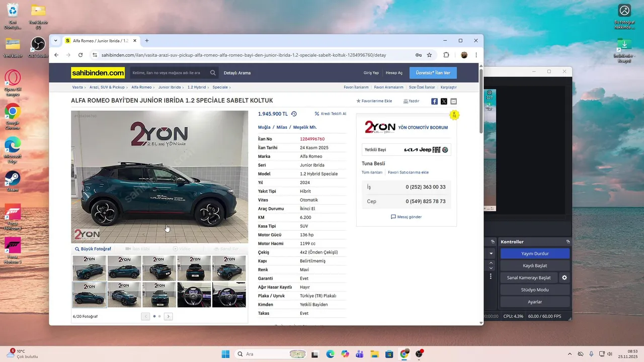
Task: Bookmark this page with the star icon
Action: point(429,55)
